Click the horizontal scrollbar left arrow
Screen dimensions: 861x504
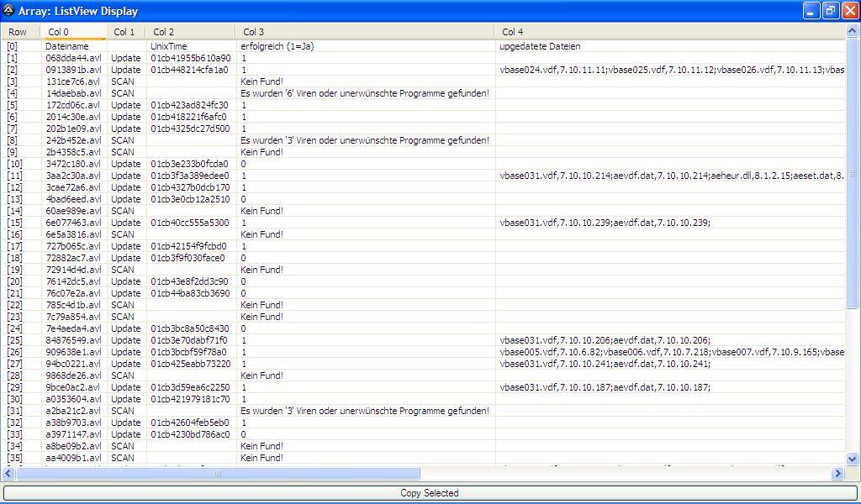pyautogui.click(x=10, y=474)
